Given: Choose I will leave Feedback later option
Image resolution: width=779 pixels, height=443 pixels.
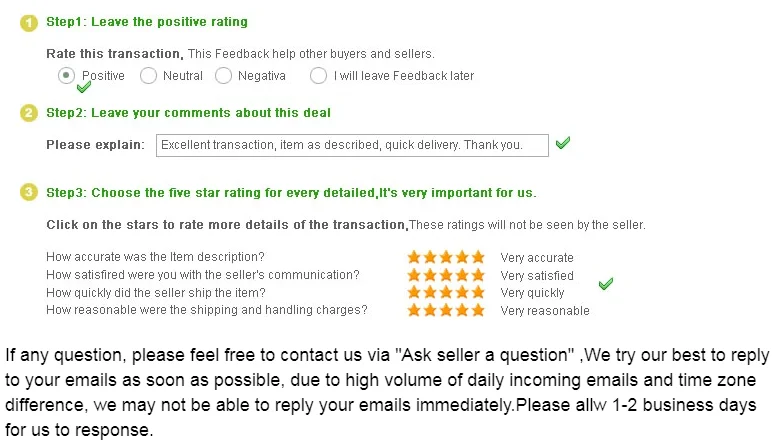Looking at the screenshot, I should point(318,75).
